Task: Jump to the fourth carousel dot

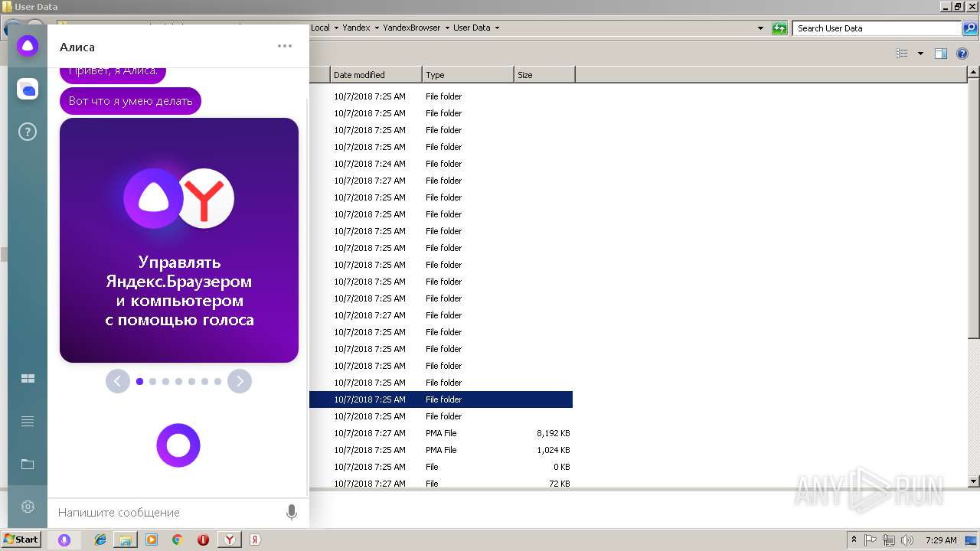Action: point(178,381)
